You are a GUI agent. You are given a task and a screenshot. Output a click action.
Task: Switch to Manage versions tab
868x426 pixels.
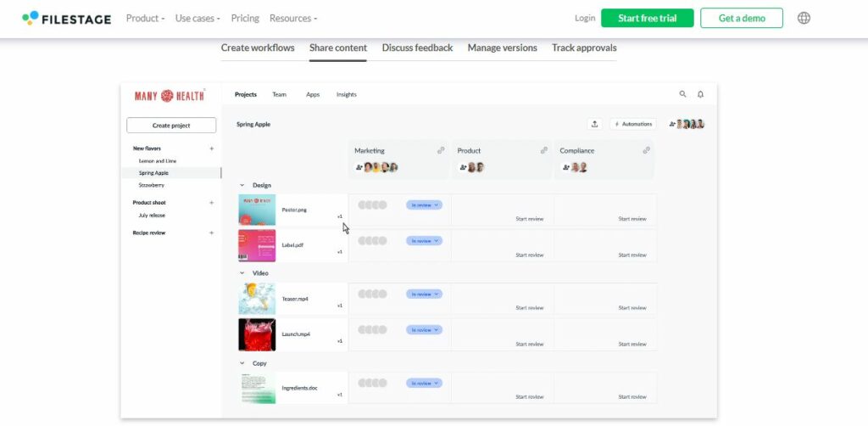point(502,48)
